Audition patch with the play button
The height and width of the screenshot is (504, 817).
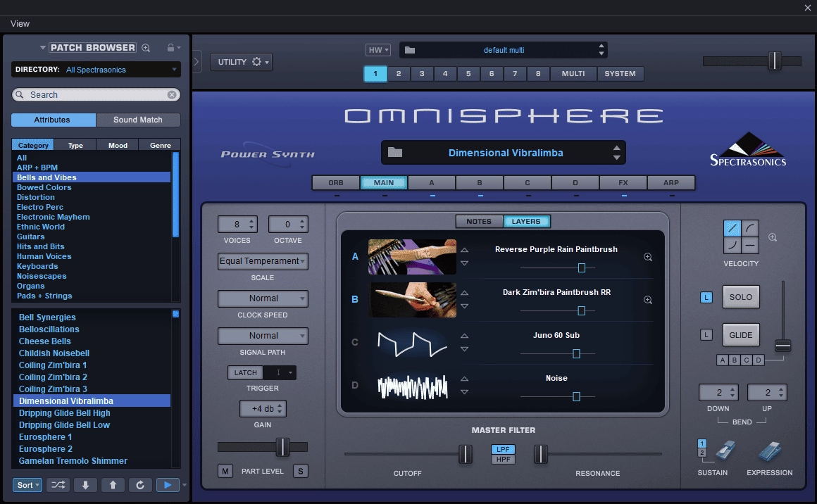tap(167, 485)
